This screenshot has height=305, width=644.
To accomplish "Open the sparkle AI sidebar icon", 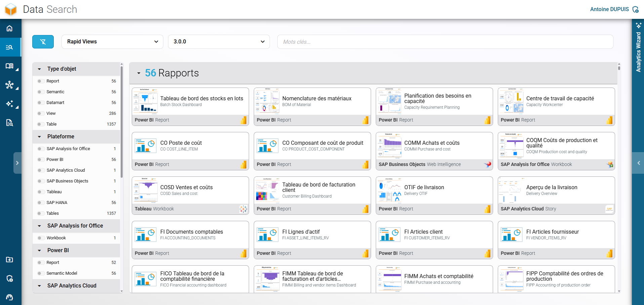I will tap(9, 104).
